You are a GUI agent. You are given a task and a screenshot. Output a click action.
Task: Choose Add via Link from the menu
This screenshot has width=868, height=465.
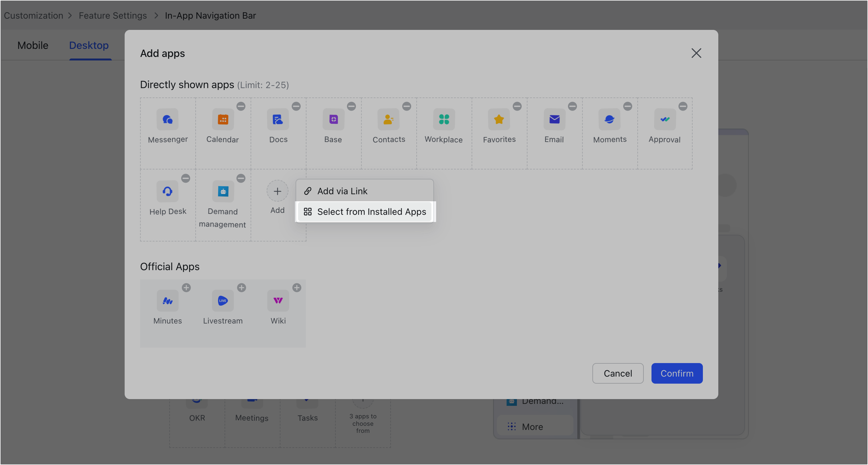(365, 191)
